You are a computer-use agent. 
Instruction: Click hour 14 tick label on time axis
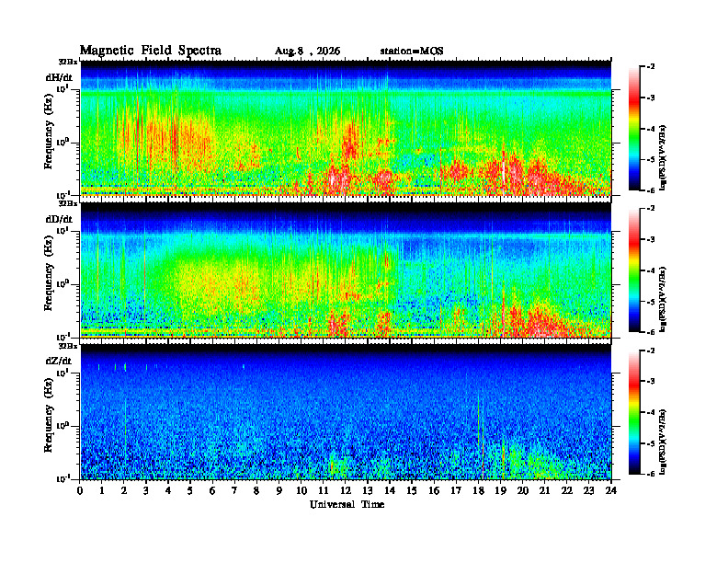point(390,491)
